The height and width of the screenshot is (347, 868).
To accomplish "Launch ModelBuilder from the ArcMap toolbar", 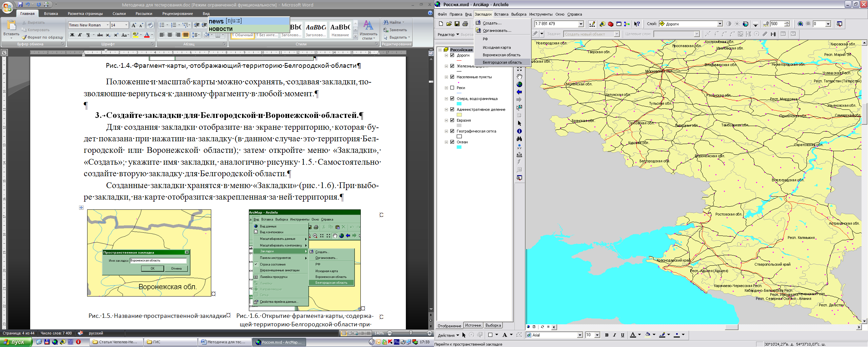I will point(627,24).
